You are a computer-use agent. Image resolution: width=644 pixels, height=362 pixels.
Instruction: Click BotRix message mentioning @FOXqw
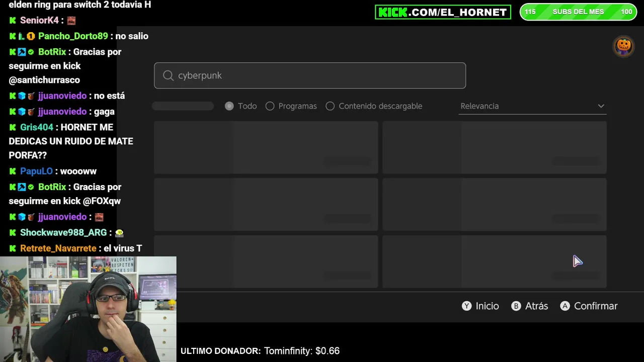65,194
